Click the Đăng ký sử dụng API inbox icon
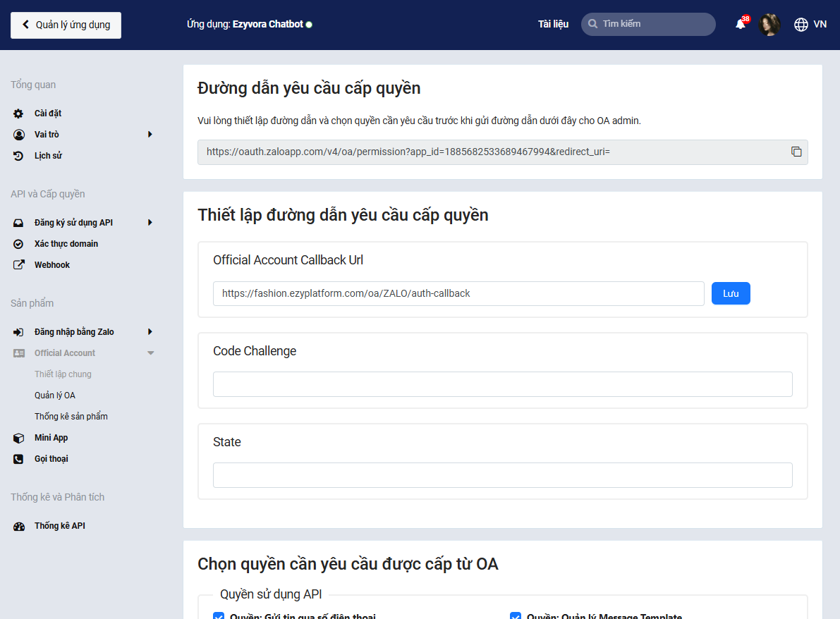Screen dimensions: 840x619 pos(18,223)
